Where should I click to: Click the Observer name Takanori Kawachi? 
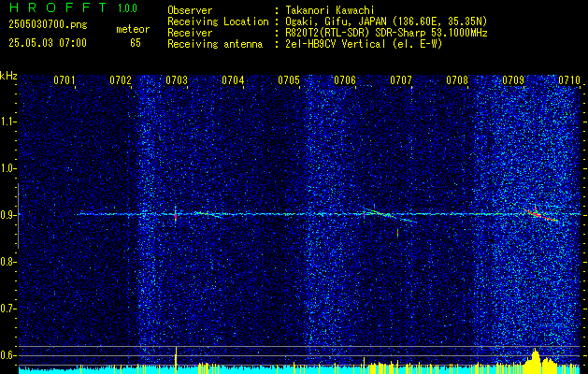click(330, 10)
